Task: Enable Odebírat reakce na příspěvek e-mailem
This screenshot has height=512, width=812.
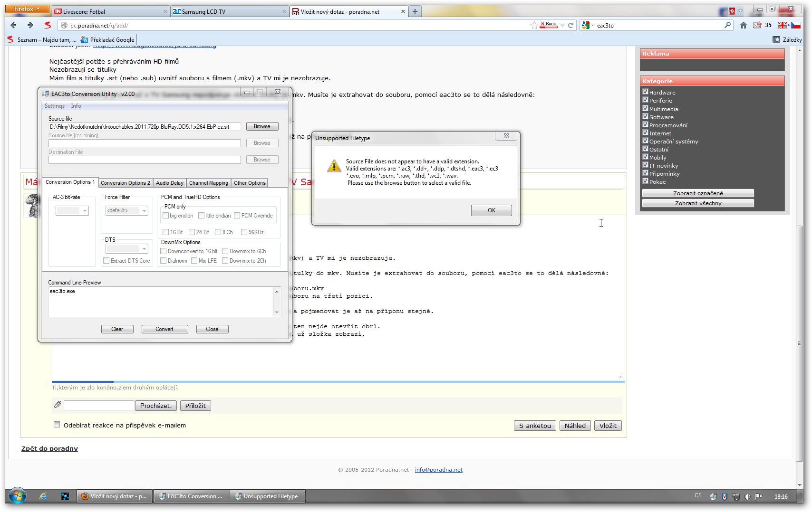Action: point(57,425)
